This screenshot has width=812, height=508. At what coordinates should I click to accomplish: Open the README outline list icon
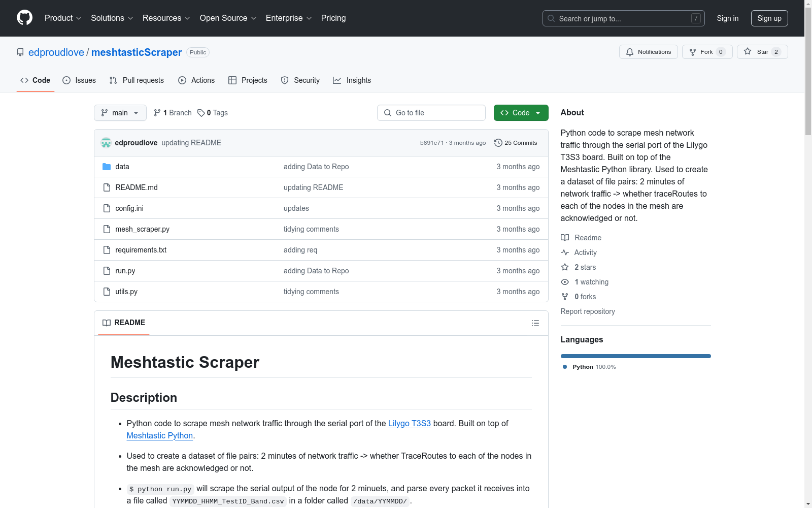click(535, 323)
